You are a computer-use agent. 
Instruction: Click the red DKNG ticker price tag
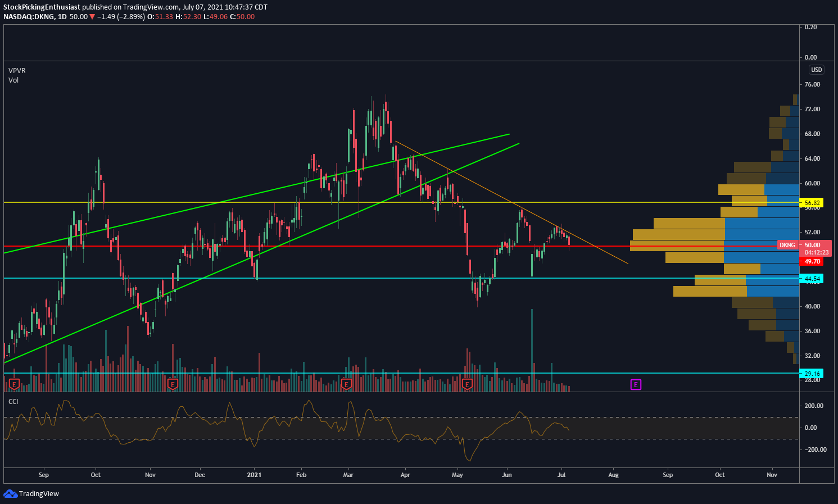click(x=787, y=245)
